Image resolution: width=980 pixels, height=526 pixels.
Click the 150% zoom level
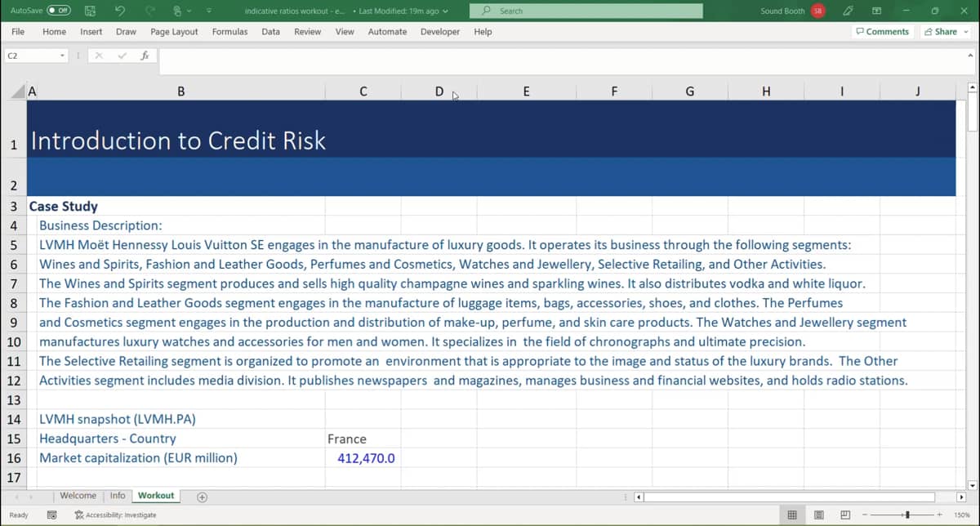(x=962, y=515)
